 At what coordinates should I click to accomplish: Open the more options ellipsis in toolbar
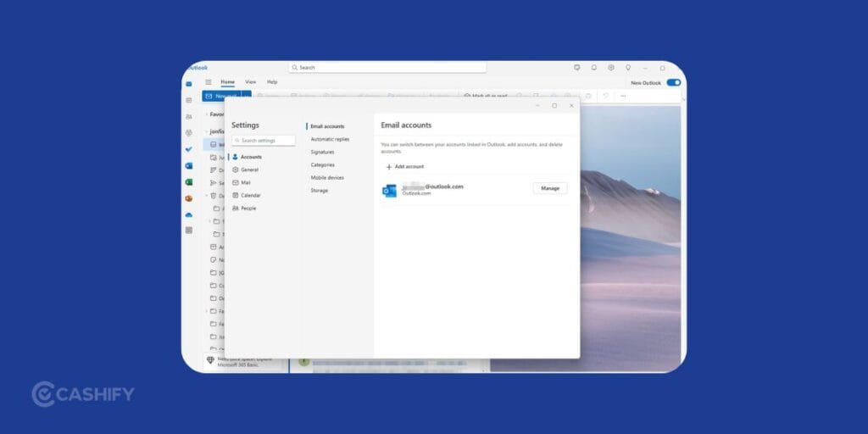click(x=623, y=96)
